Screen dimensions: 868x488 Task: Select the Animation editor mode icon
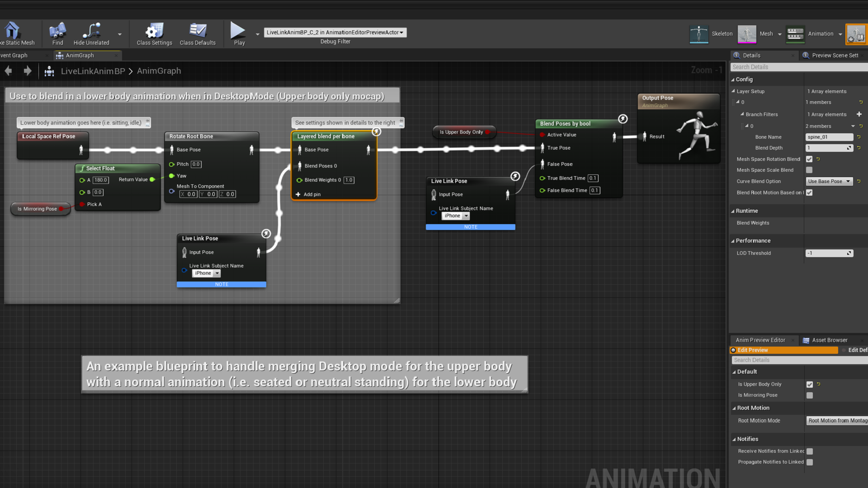[x=795, y=34]
